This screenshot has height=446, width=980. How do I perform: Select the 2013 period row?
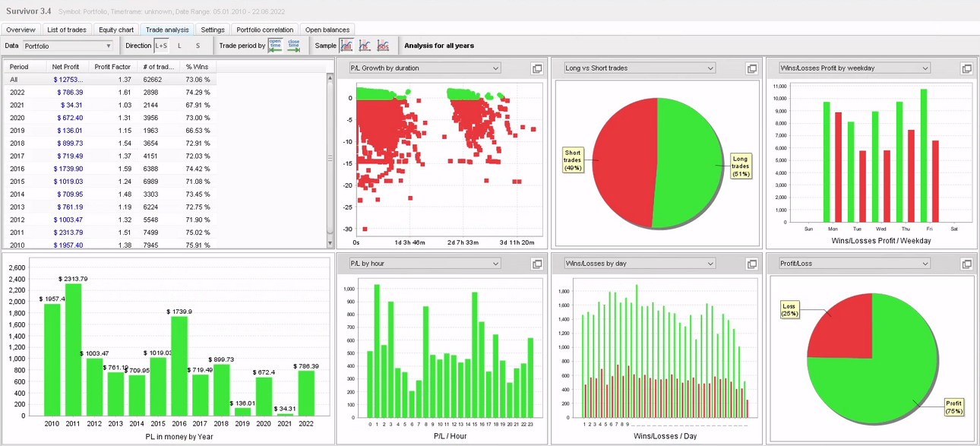pos(109,207)
